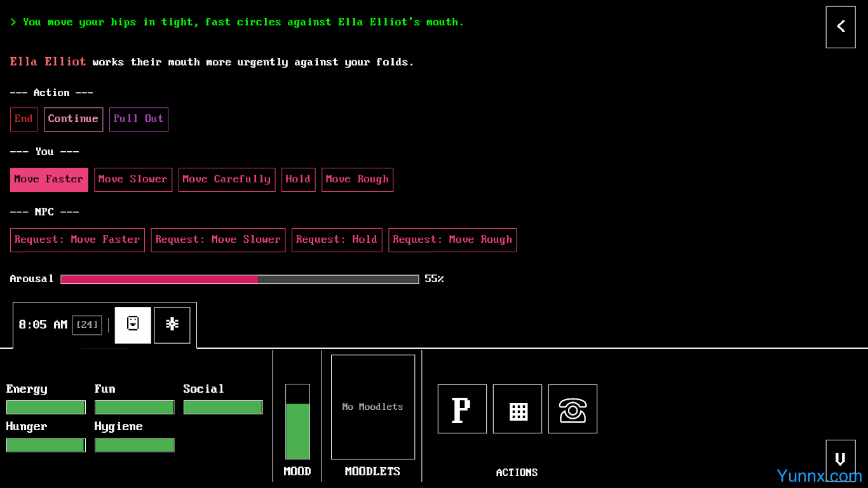868x488 pixels.
Task: Click the Energy need bar
Action: coord(46,407)
